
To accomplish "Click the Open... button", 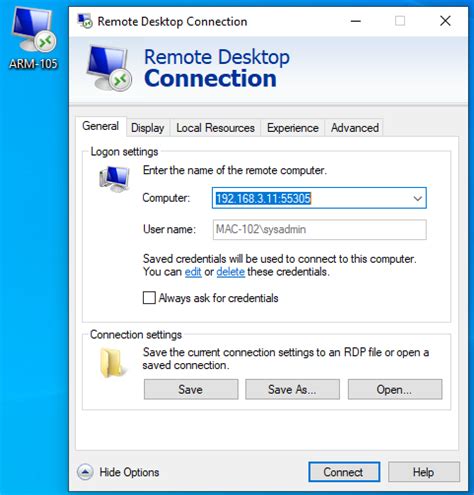I will point(395,389).
